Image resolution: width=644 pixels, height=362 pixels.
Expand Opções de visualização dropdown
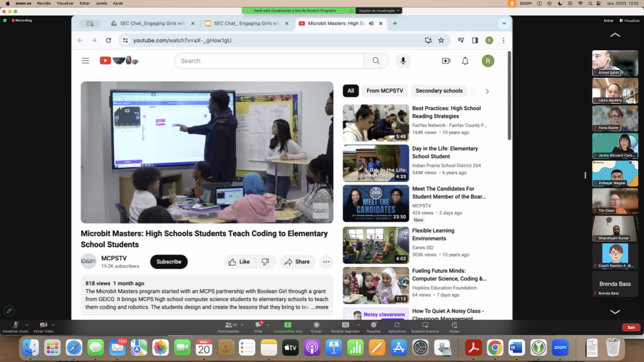point(379,11)
